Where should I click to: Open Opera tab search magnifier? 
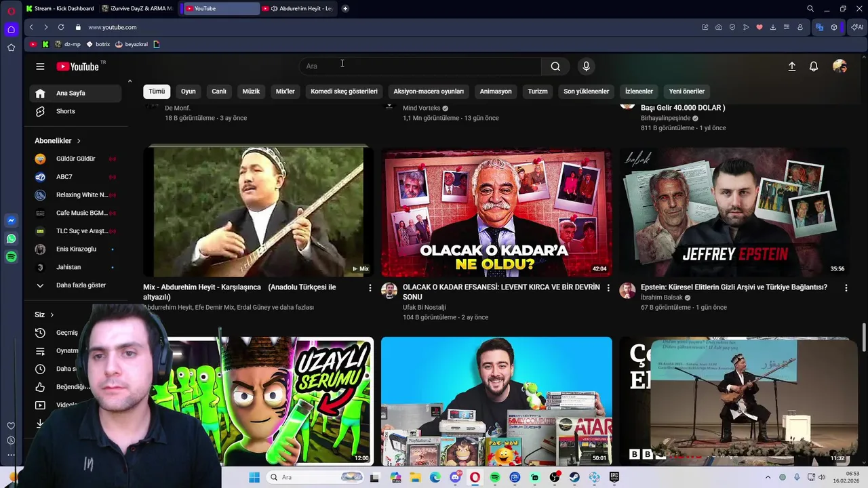[x=810, y=9]
